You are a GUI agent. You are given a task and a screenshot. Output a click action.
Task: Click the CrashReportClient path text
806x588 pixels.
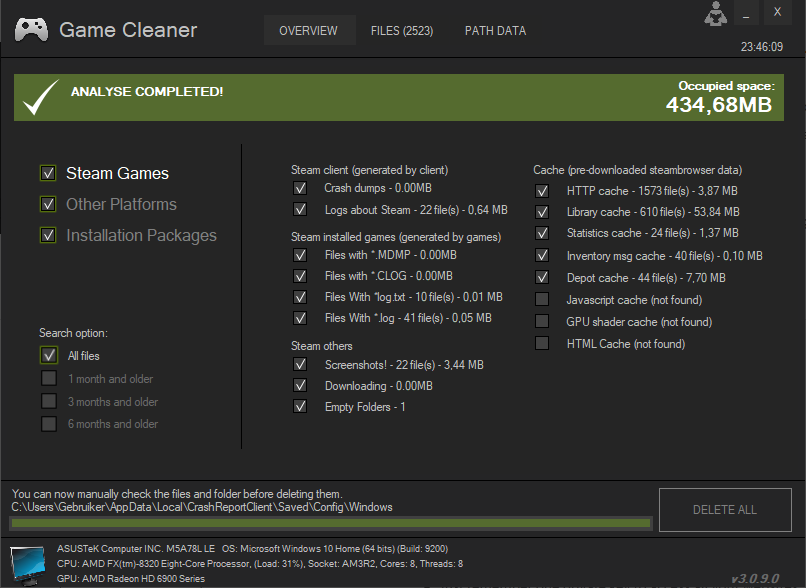(202, 507)
